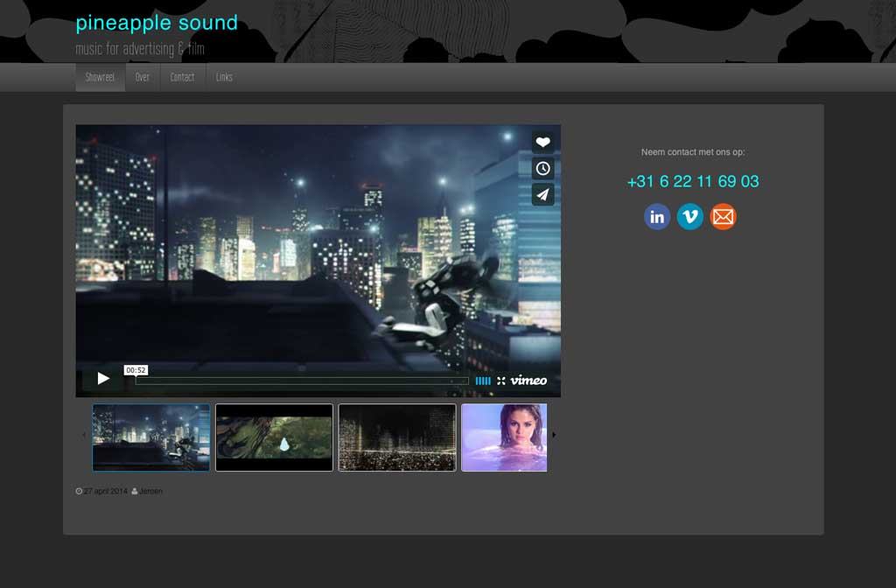
Task: Click the orange email envelope icon
Action: coord(723,217)
